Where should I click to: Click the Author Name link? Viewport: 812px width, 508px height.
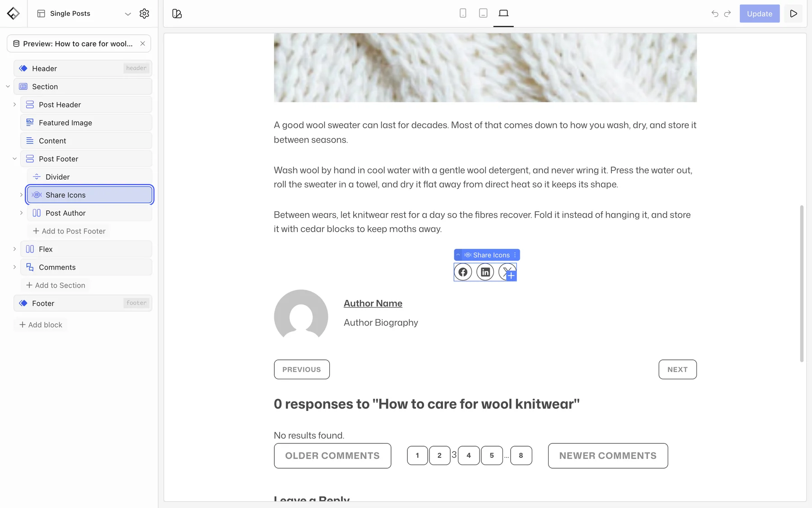pos(373,303)
